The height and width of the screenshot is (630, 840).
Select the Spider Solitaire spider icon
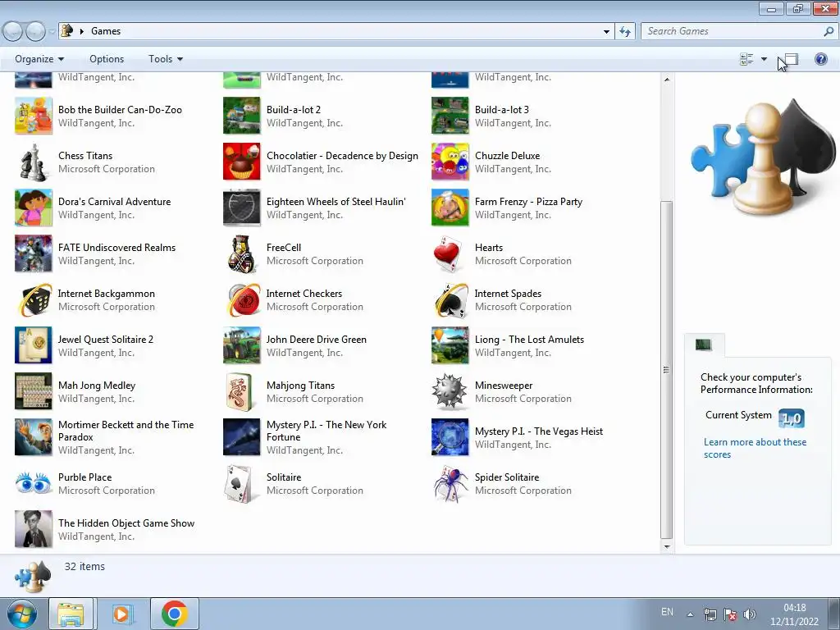click(x=450, y=484)
